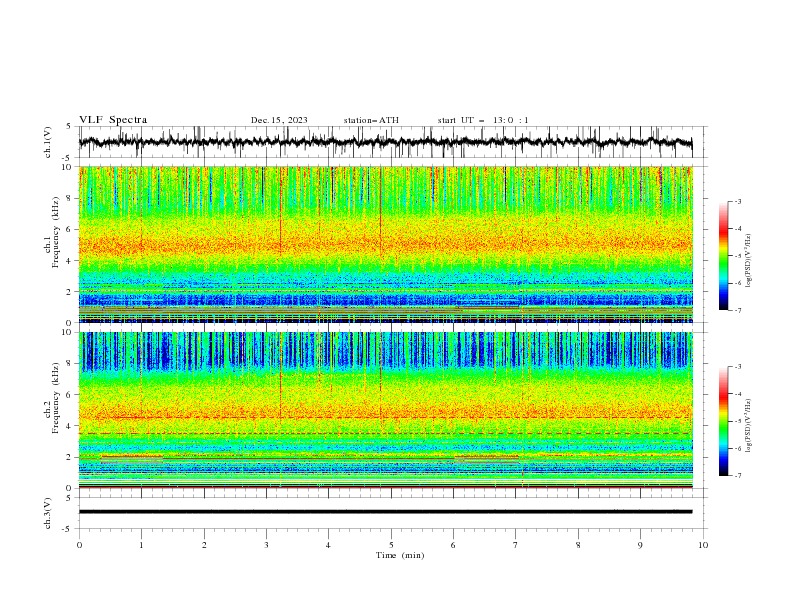This screenshot has height=612, width=792.
Task: Click the ch.1 spectrogram orange band near 5 kHz
Action: pyautogui.click(x=385, y=245)
